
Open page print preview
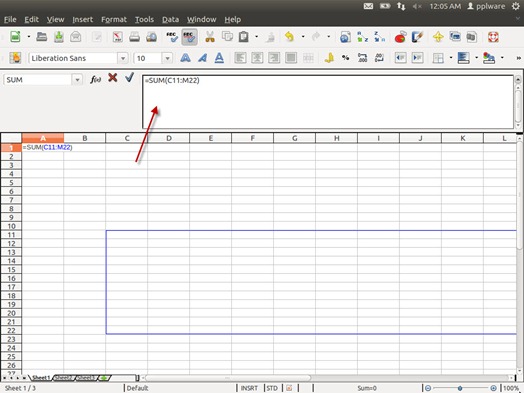(151, 36)
